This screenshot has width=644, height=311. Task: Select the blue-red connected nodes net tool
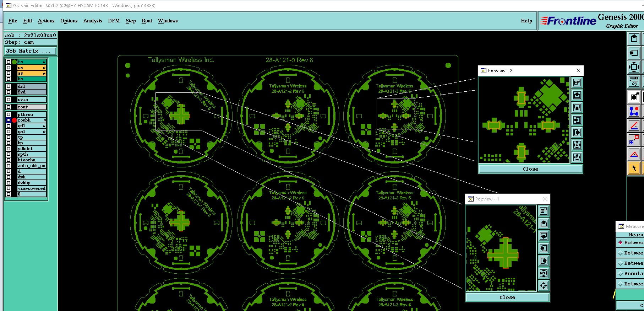coord(634,111)
